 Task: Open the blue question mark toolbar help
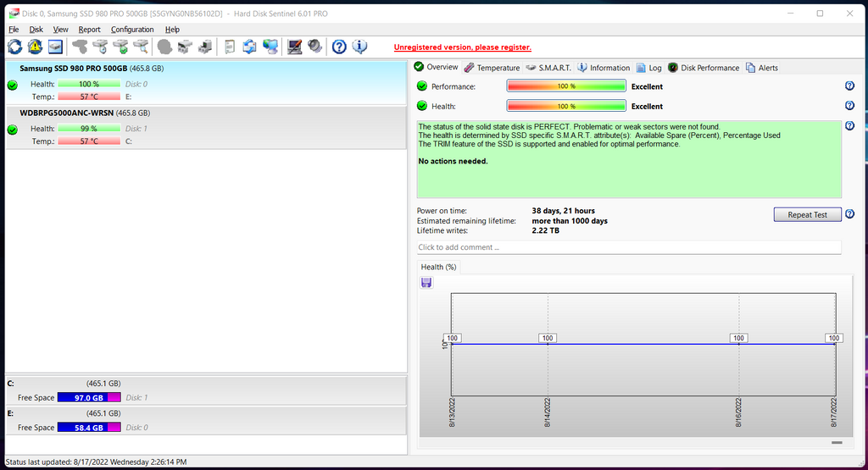[339, 47]
